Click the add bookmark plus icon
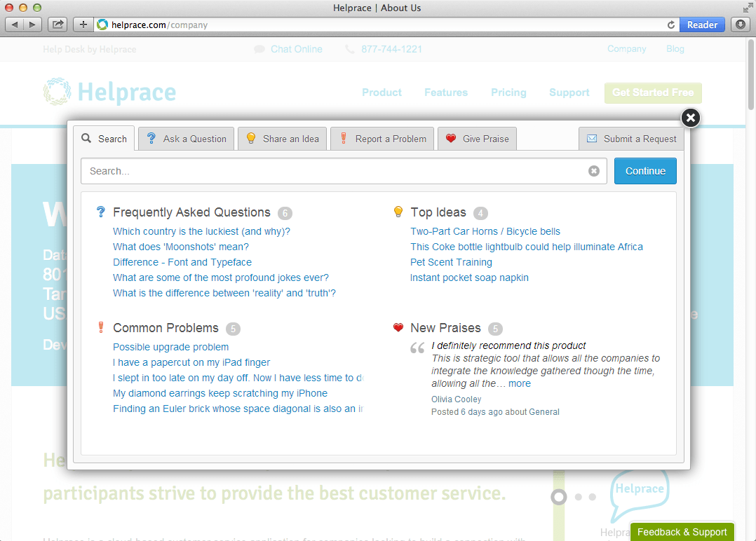Screen dimensions: 756x541 pos(83,25)
